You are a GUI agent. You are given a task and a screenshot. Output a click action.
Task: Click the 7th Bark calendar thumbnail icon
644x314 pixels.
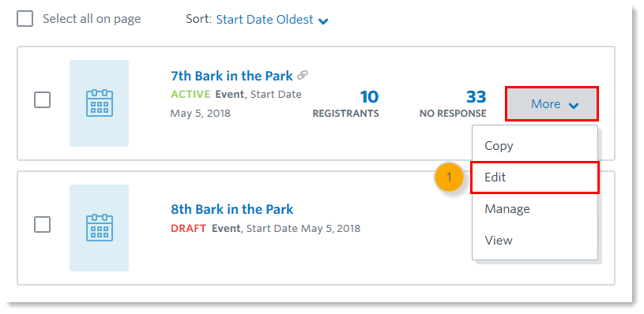(x=99, y=103)
